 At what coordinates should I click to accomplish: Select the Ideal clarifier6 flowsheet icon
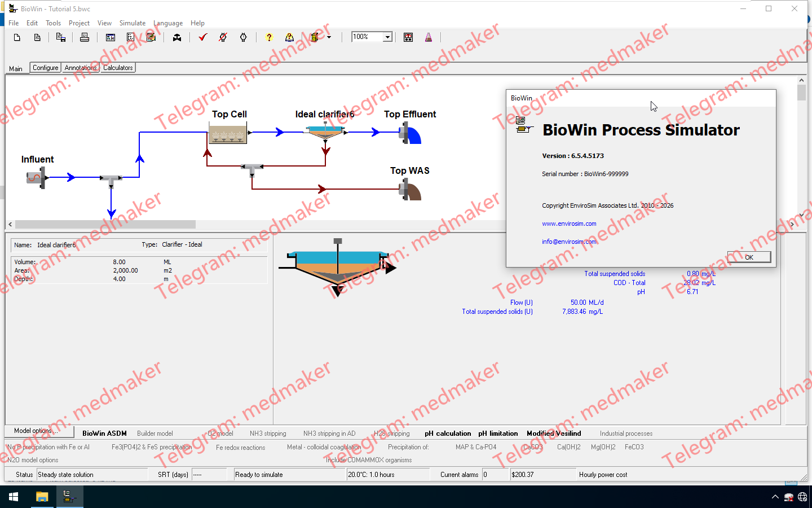[x=325, y=132]
